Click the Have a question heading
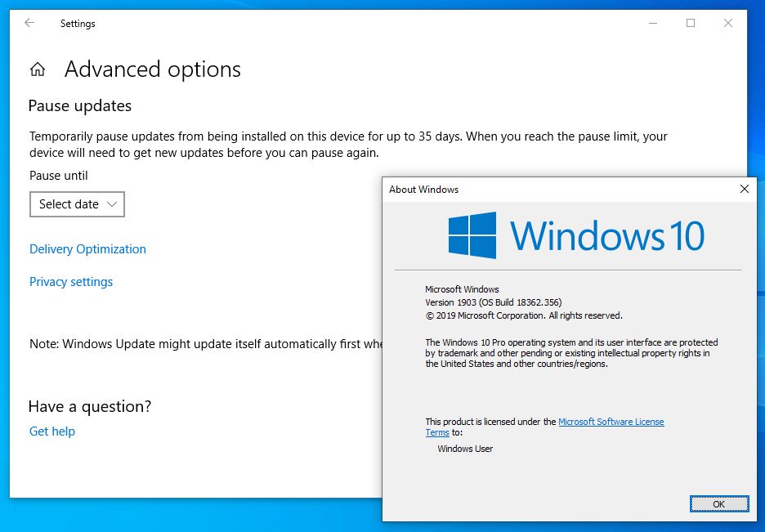 [90, 406]
